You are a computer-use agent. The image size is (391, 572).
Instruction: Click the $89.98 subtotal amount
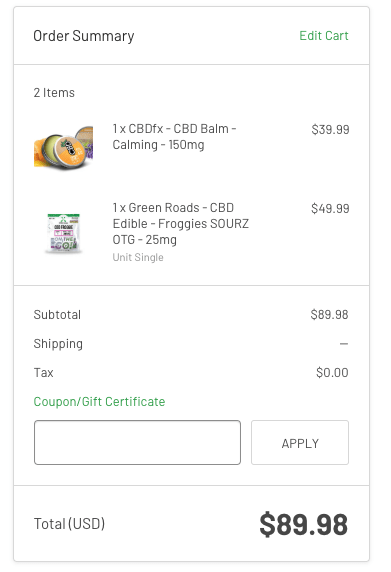pos(329,314)
